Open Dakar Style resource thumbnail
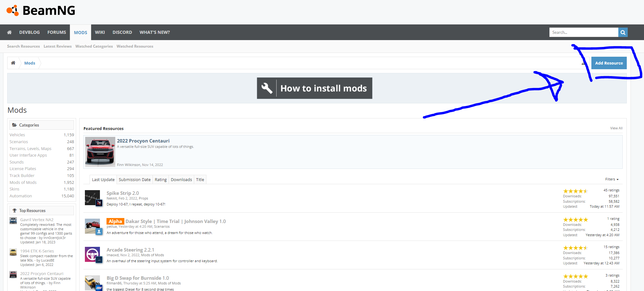Screen dimensions: 644x291 92,226
